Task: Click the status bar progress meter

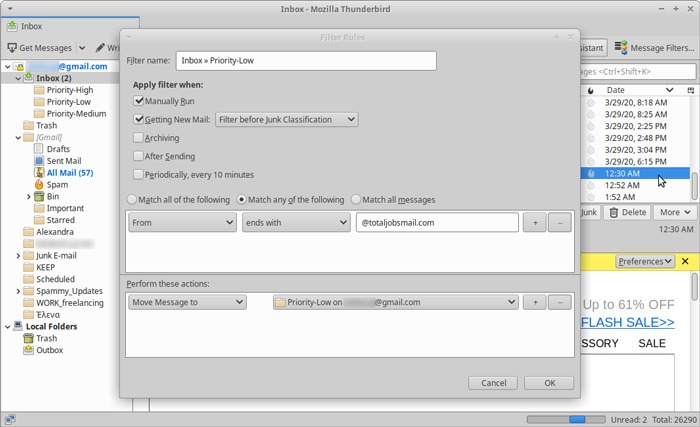Action: click(x=566, y=419)
